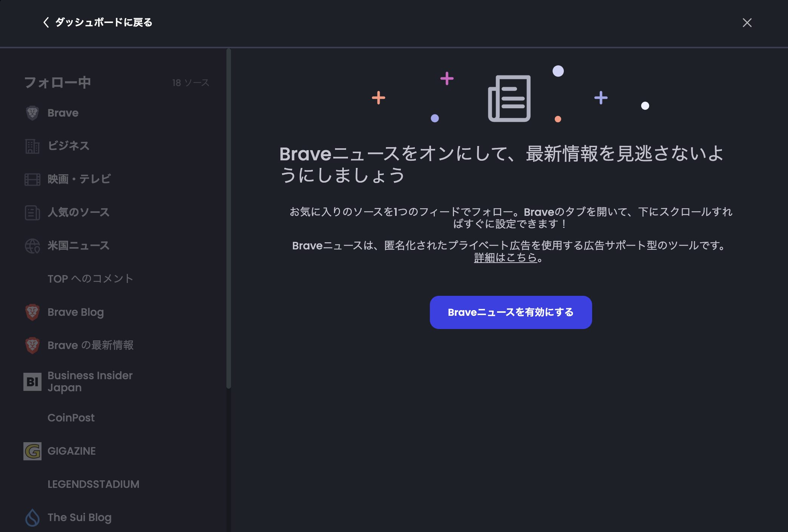Close the Brave News dialog
This screenshot has width=788, height=532.
pyautogui.click(x=747, y=23)
